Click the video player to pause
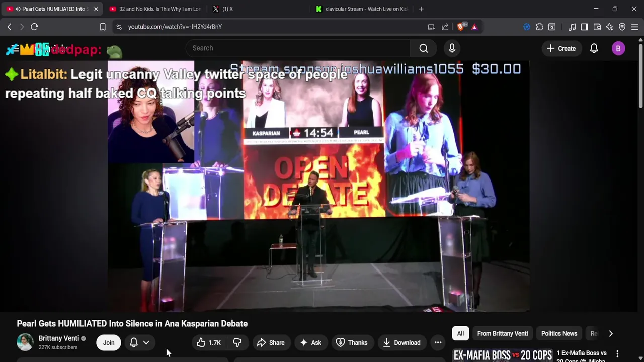This screenshot has width=644, height=362. click(x=318, y=186)
